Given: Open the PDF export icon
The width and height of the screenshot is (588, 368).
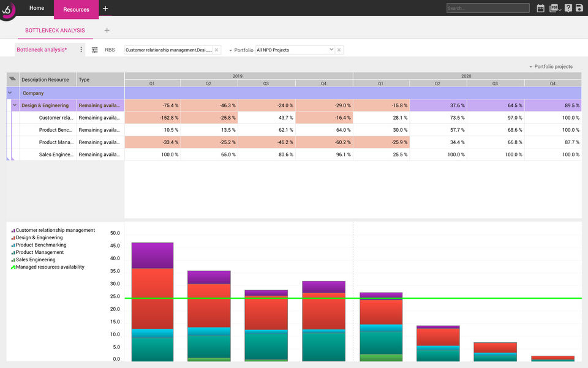Looking at the screenshot, I should pos(554,8).
